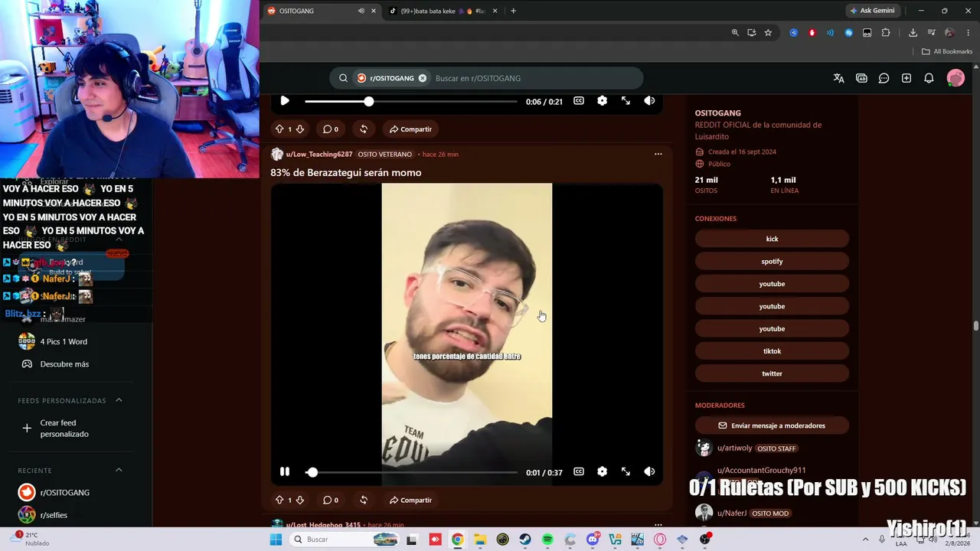Share the upper video post via Compartir
Viewport: 980px width, 551px height.
pos(410,129)
